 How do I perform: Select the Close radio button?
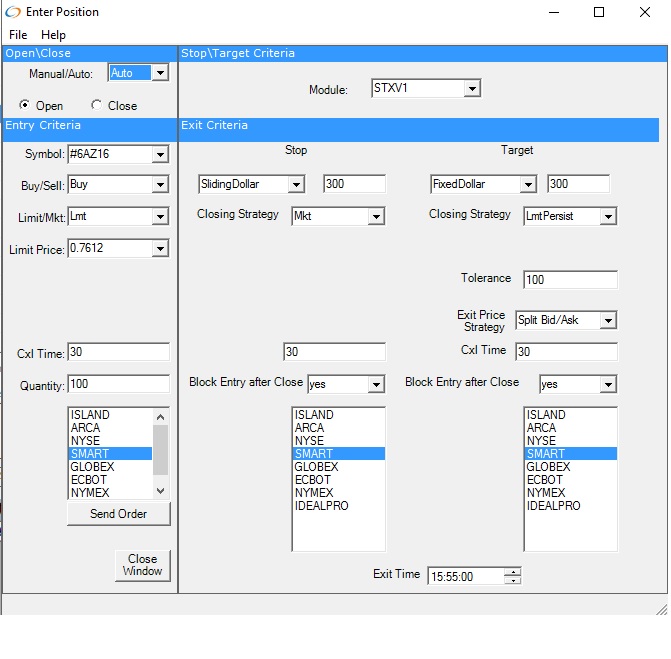click(97, 105)
